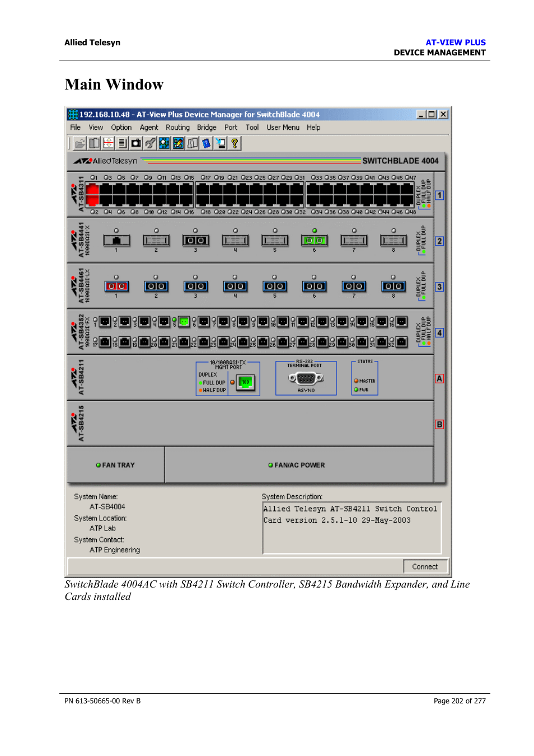534x756 pixels.
Task: Open the Option menu
Action: click(x=121, y=128)
